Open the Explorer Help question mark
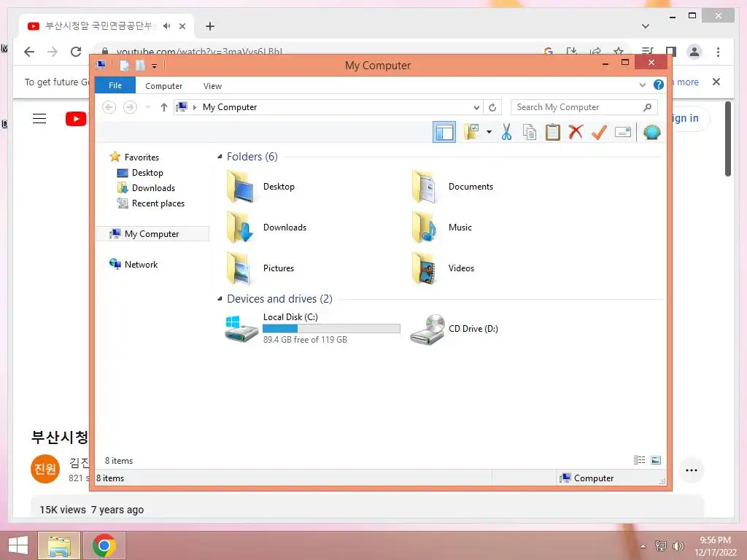The width and height of the screenshot is (747, 560). coord(659,85)
